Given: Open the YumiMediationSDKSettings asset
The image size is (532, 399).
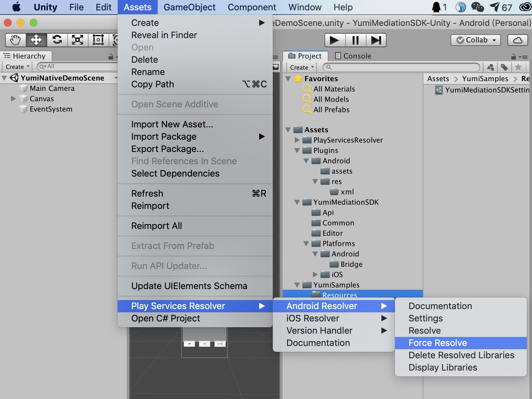Looking at the screenshot, I should click(482, 90).
